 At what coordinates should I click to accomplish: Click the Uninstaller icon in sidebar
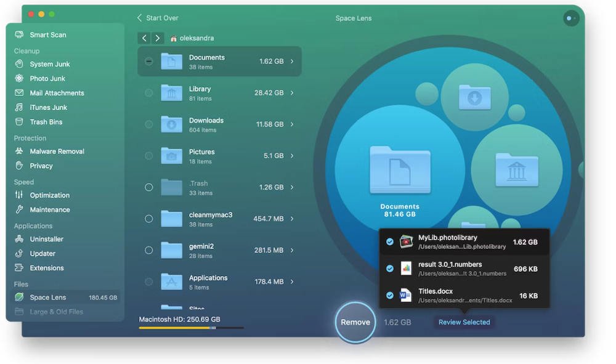[x=19, y=239]
